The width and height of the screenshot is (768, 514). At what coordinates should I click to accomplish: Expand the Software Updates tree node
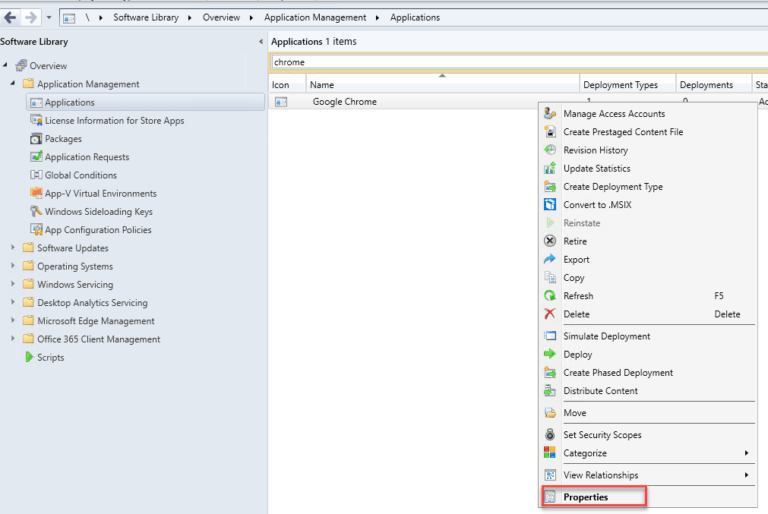(x=13, y=248)
